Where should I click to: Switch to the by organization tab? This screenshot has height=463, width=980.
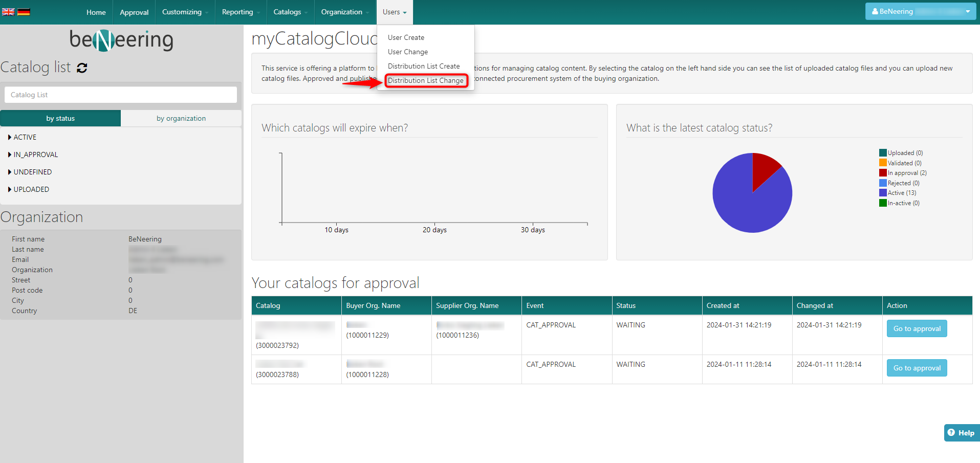click(181, 118)
